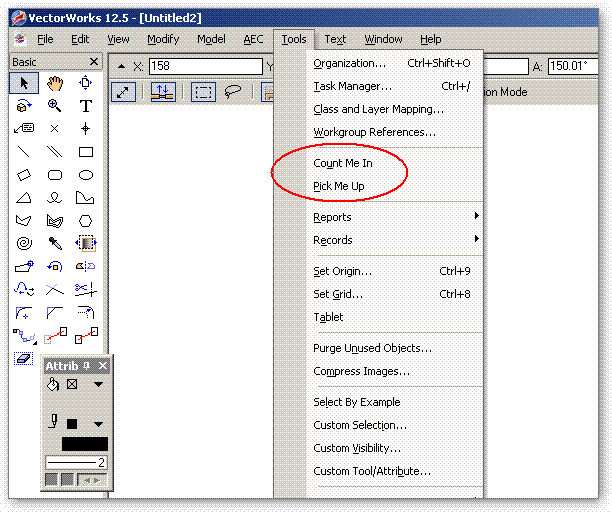Select the Regular Polygon hexagon tool
612x512 pixels.
pos(85,221)
